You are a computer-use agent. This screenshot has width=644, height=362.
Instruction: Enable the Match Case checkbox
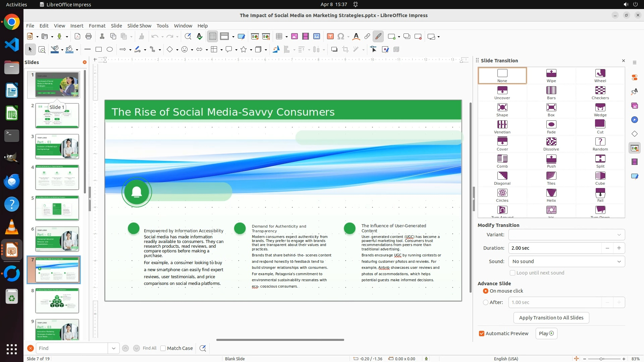163,348
